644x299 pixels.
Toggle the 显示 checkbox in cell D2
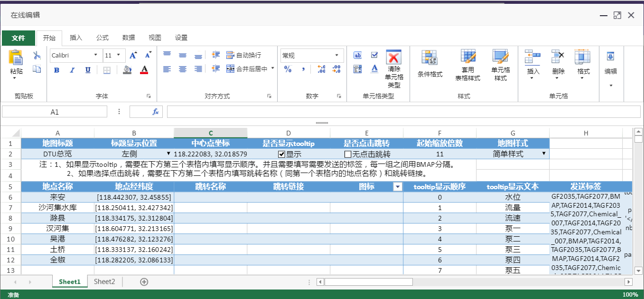pos(281,154)
